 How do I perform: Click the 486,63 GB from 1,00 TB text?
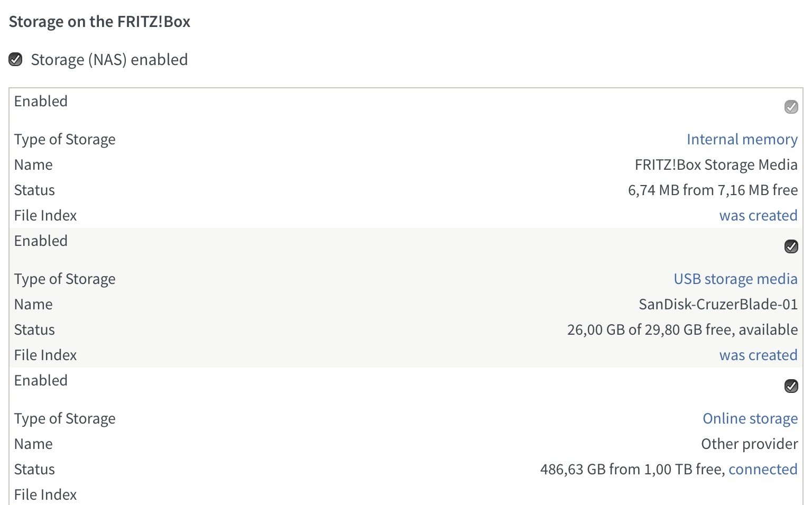click(x=632, y=469)
